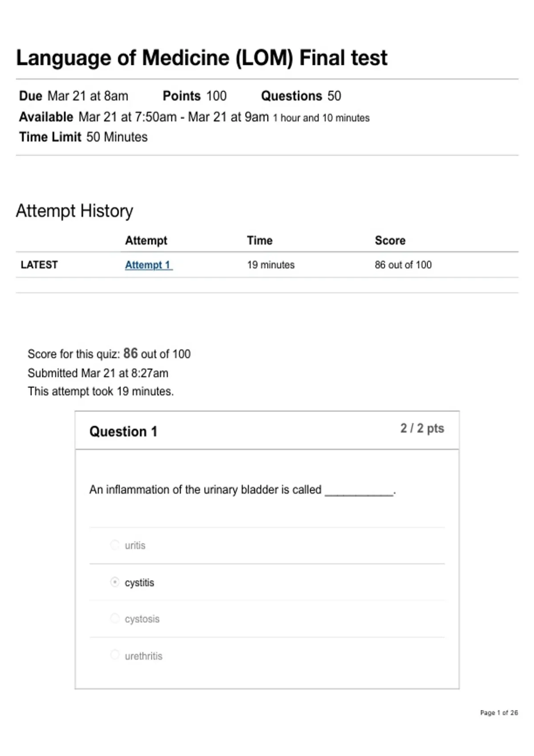
Task: Click the urethritis answer label
Action: coord(143,656)
